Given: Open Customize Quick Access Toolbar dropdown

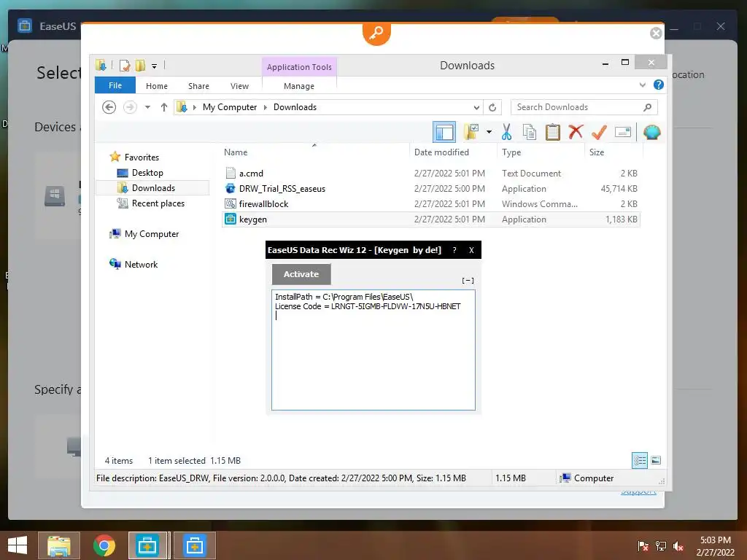Looking at the screenshot, I should (155, 66).
